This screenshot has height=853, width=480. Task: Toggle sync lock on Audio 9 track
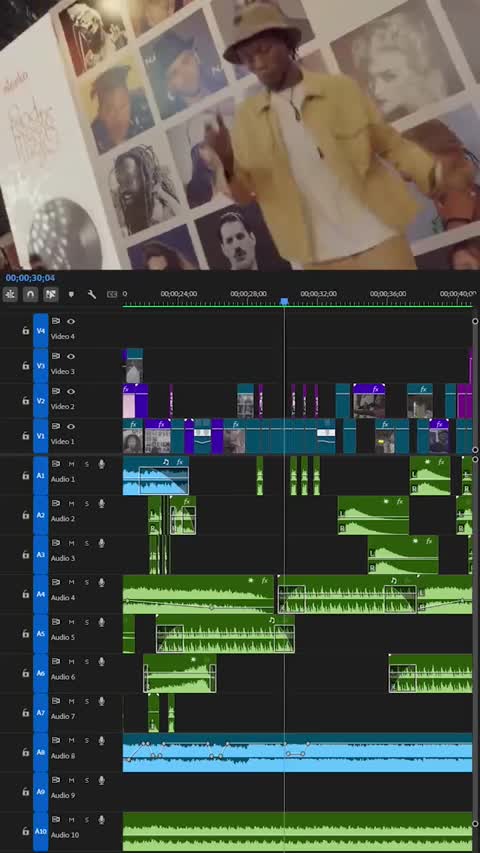[x=56, y=780]
